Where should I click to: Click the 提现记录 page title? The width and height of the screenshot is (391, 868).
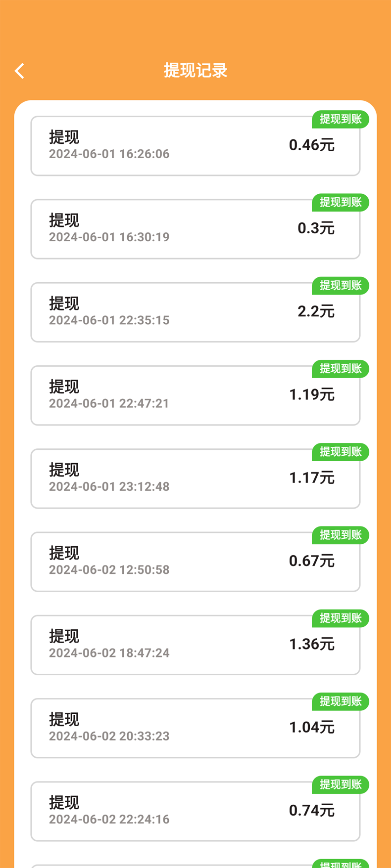pyautogui.click(x=195, y=71)
